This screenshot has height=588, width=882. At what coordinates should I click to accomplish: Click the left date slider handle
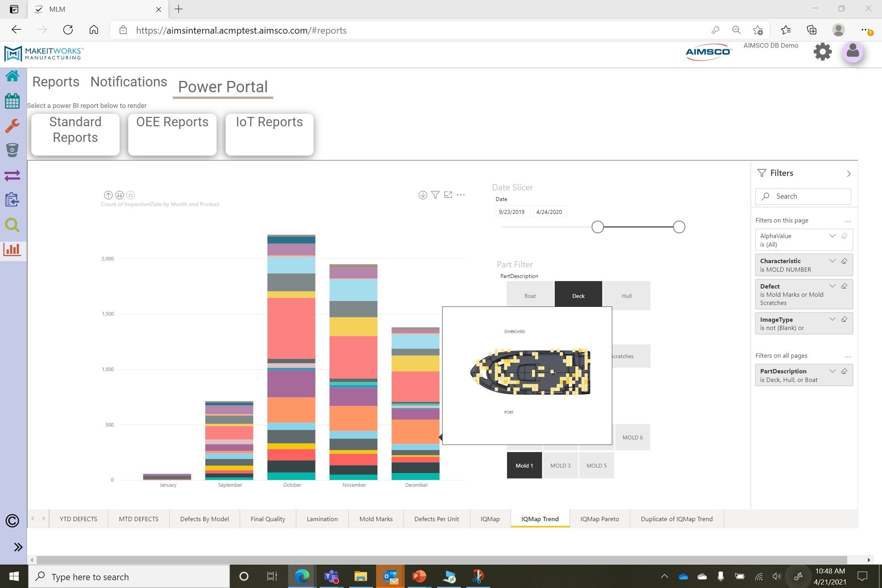pos(597,227)
